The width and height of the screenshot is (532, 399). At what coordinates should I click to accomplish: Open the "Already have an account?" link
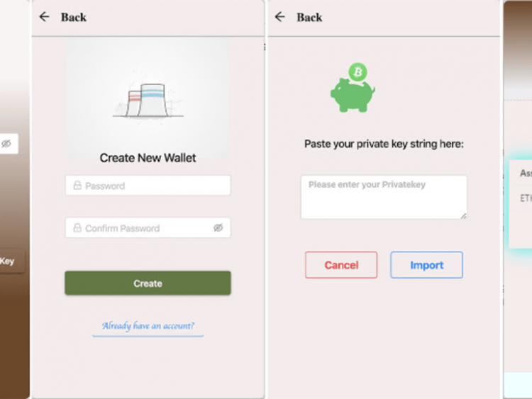(x=148, y=327)
